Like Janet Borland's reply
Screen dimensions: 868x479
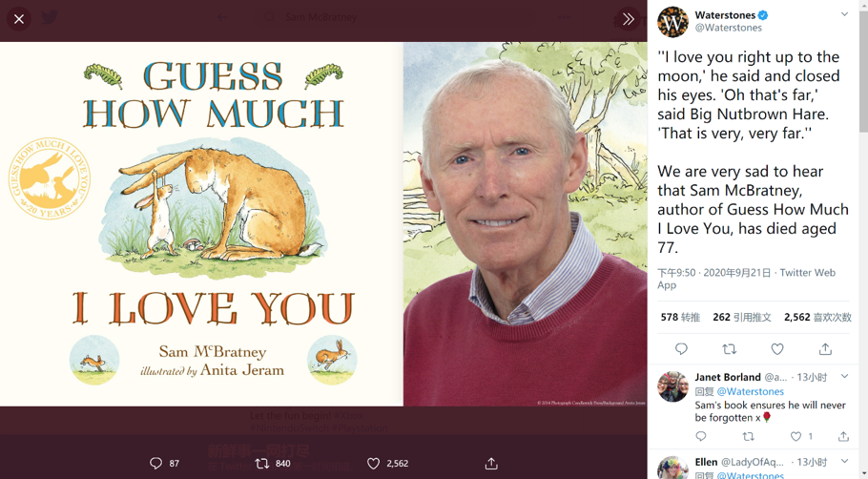click(796, 436)
